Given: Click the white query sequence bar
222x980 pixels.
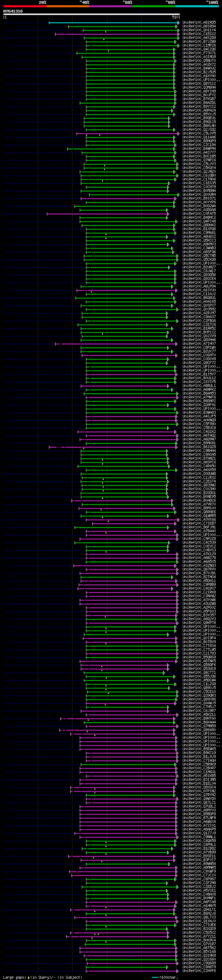Looking at the screenshot, I should (92, 14).
